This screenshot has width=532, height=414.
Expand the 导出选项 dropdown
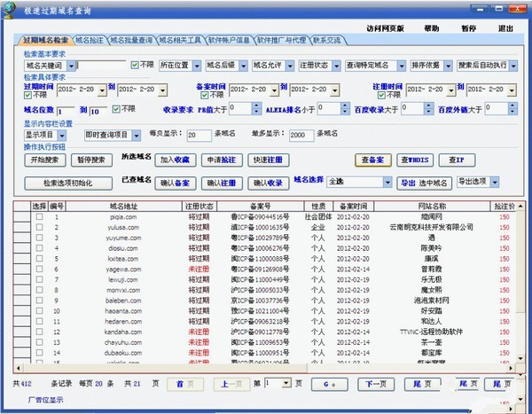pyautogui.click(x=495, y=183)
